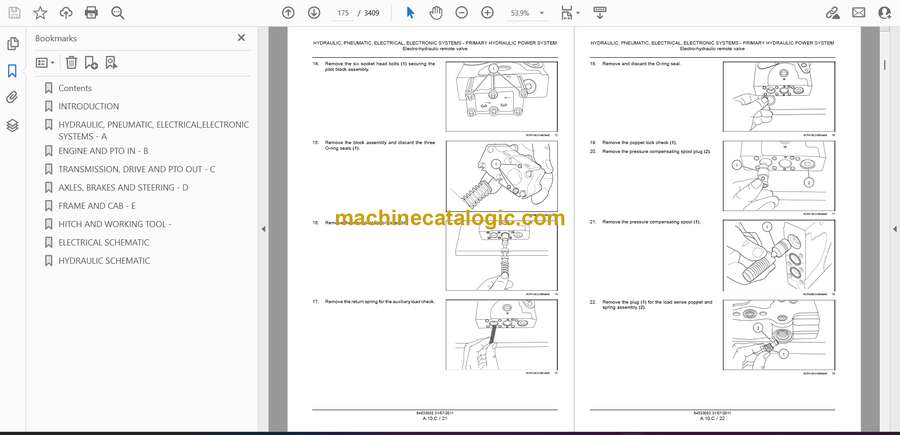
Task: Open HYDRAULIC SCHEMATIC bookmark
Action: click(104, 261)
